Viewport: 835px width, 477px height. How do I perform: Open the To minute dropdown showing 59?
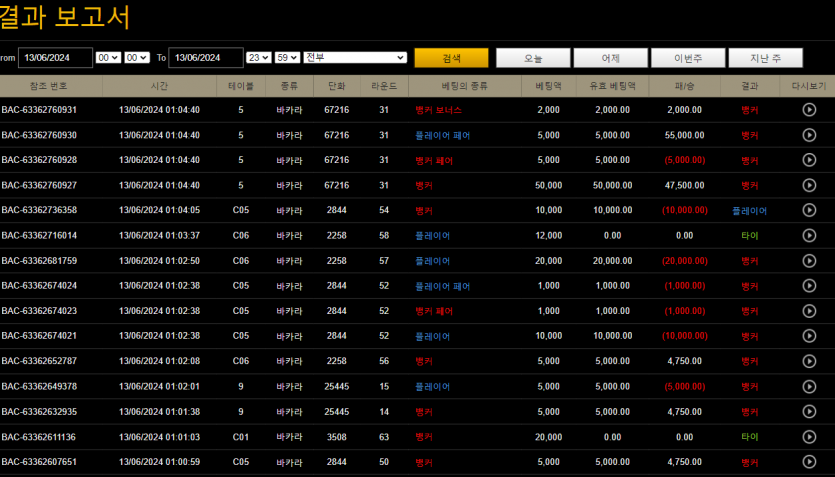pyautogui.click(x=288, y=57)
